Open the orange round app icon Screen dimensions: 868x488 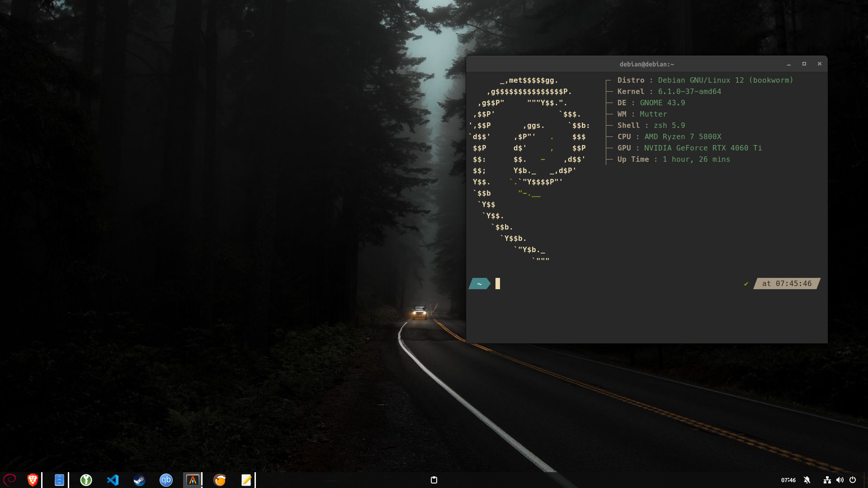click(x=220, y=480)
